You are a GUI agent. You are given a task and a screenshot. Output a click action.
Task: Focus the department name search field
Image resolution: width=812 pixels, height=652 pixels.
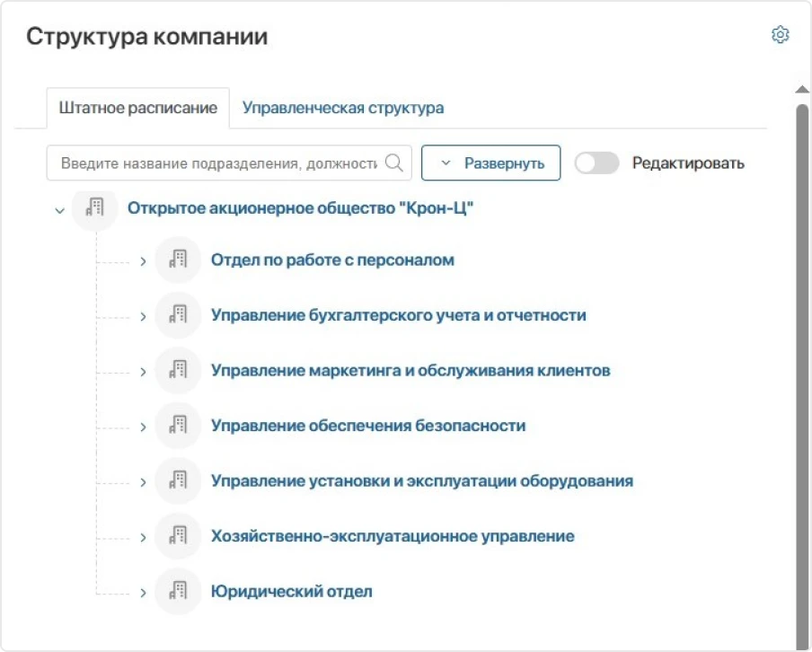(x=217, y=163)
